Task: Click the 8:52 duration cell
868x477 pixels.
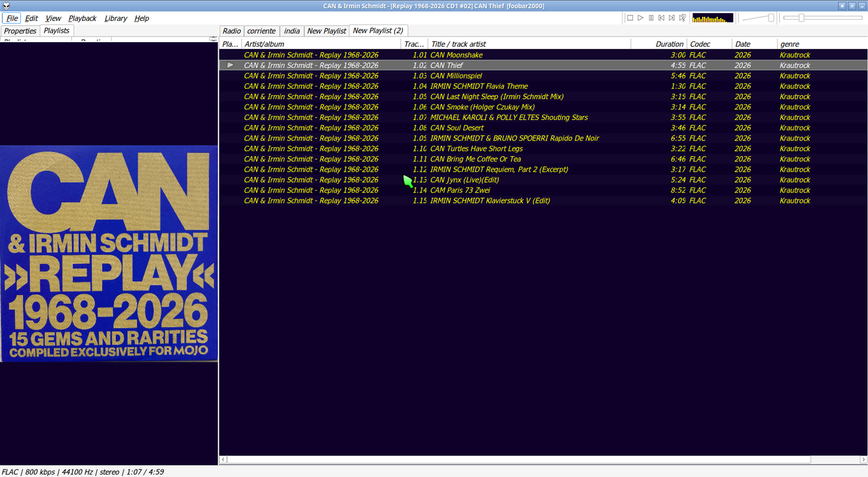Action: (x=677, y=190)
